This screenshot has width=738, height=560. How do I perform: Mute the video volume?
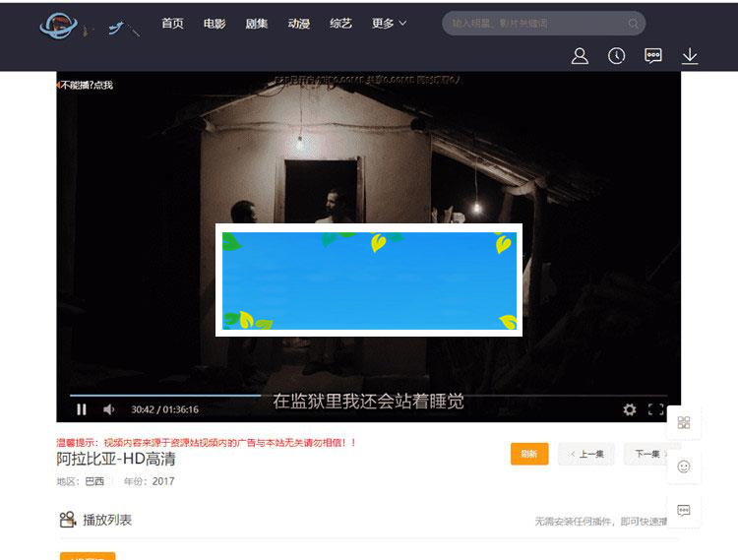click(108, 409)
